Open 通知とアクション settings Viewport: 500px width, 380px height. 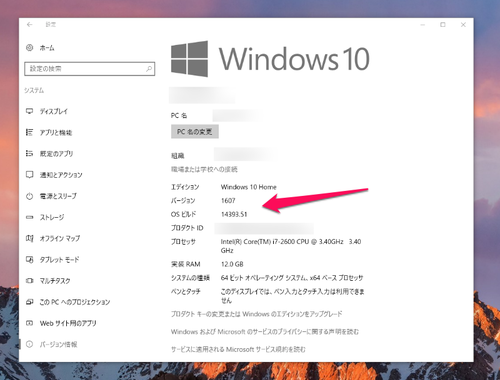coord(61,175)
